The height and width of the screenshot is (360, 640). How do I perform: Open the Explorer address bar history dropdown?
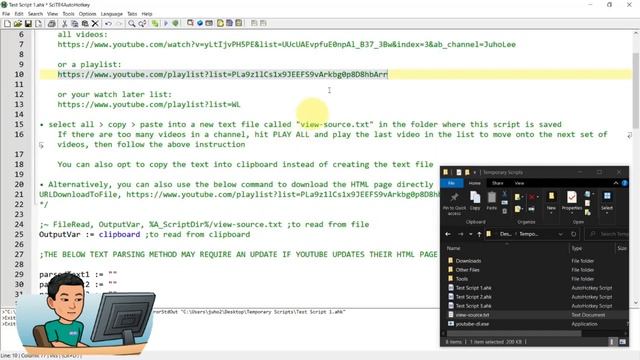point(561,234)
